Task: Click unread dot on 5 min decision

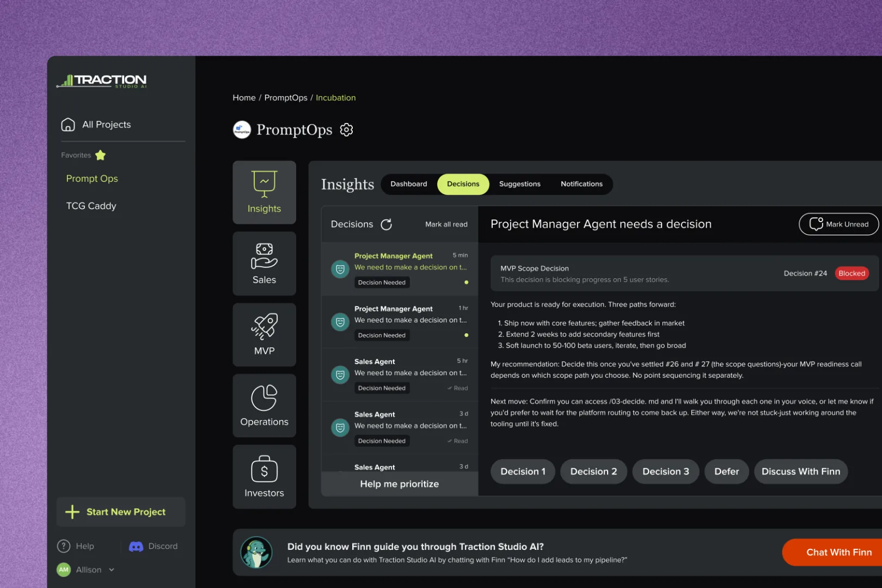Action: point(466,283)
